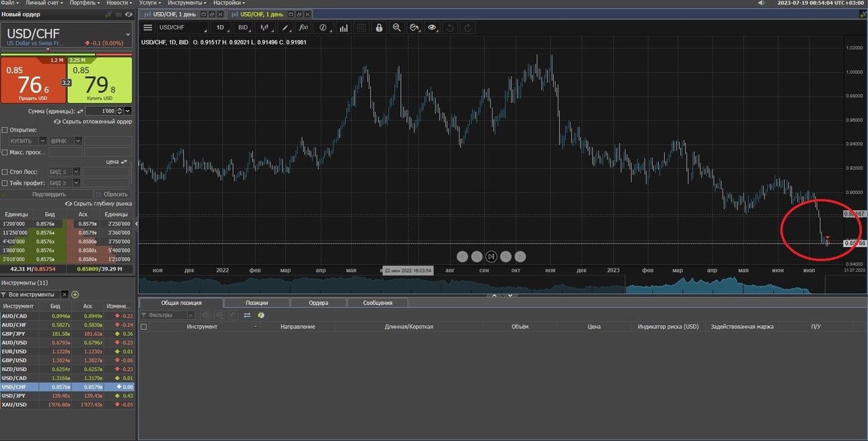868x441 pixels.
Task: Check the Открытие checkbox
Action: 5,130
